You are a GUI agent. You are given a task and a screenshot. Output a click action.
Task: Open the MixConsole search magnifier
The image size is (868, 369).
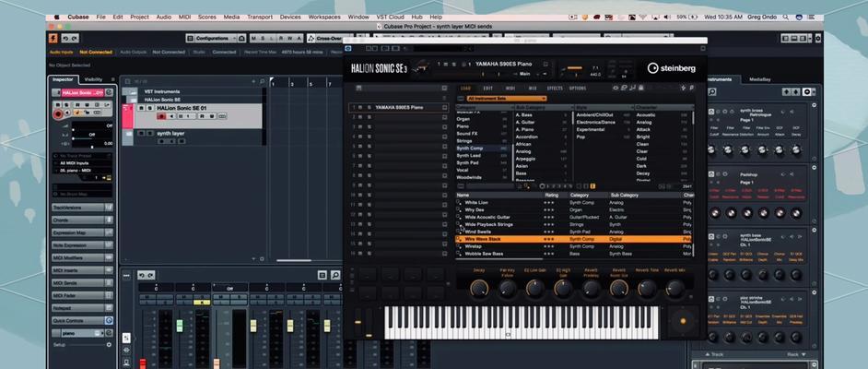point(335,275)
